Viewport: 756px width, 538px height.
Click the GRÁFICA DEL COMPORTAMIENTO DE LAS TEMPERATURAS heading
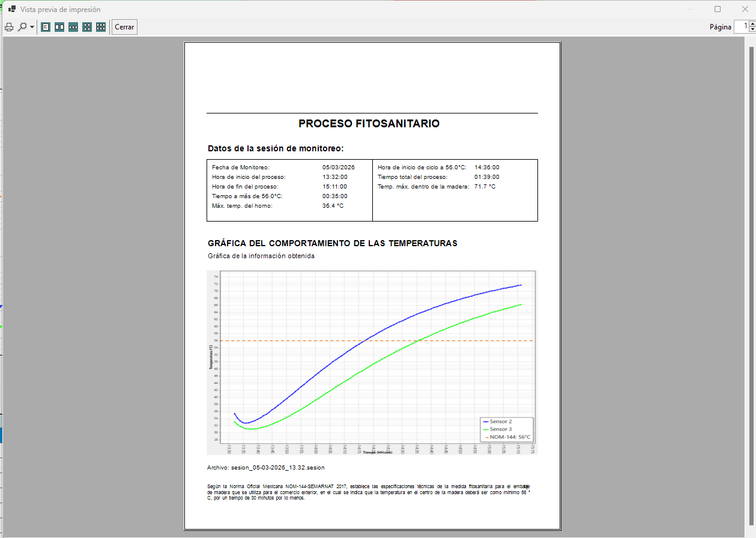tap(333, 243)
